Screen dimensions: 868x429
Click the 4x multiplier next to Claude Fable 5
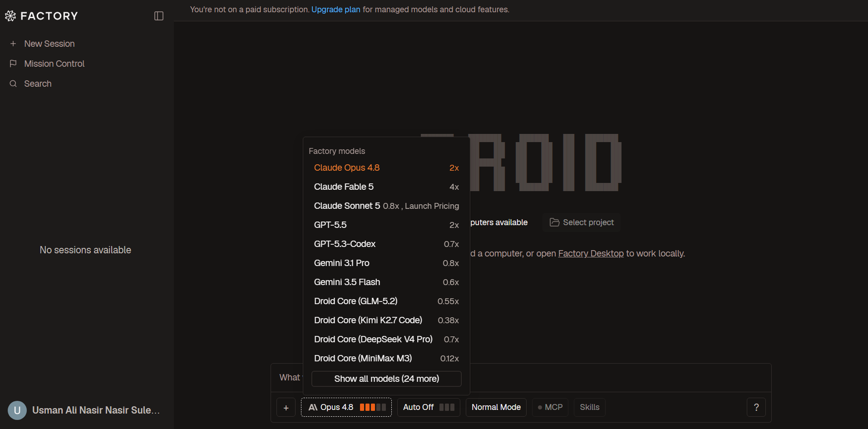(454, 187)
